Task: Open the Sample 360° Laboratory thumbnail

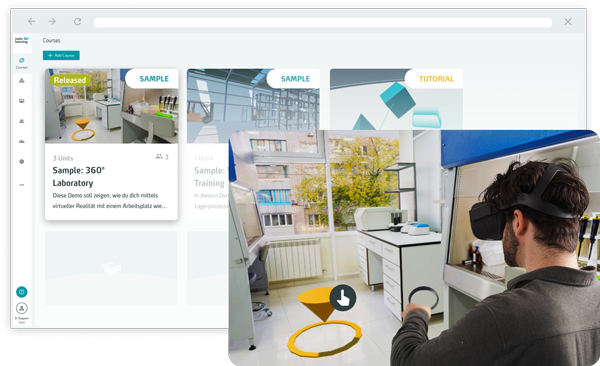Action: (111, 106)
